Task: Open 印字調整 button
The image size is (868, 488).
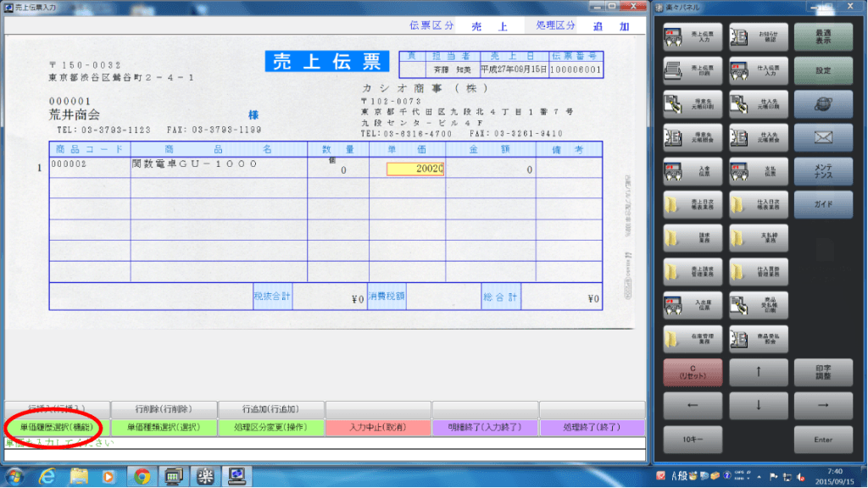Action: tap(823, 373)
